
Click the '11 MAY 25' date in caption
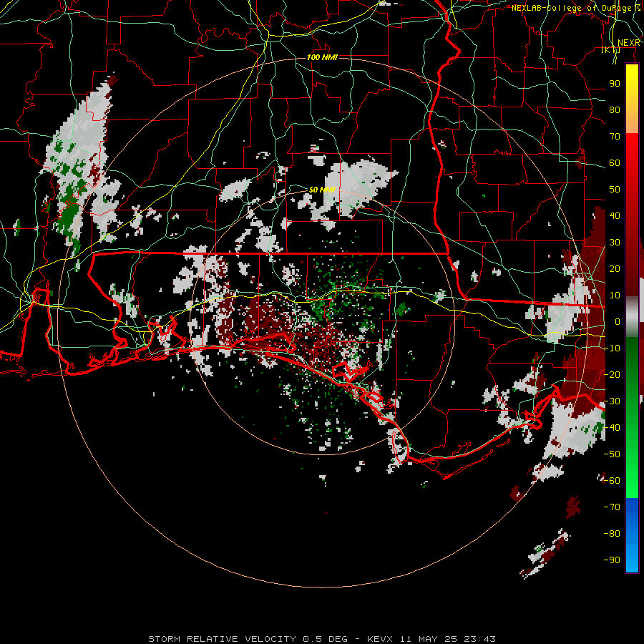(x=429, y=639)
